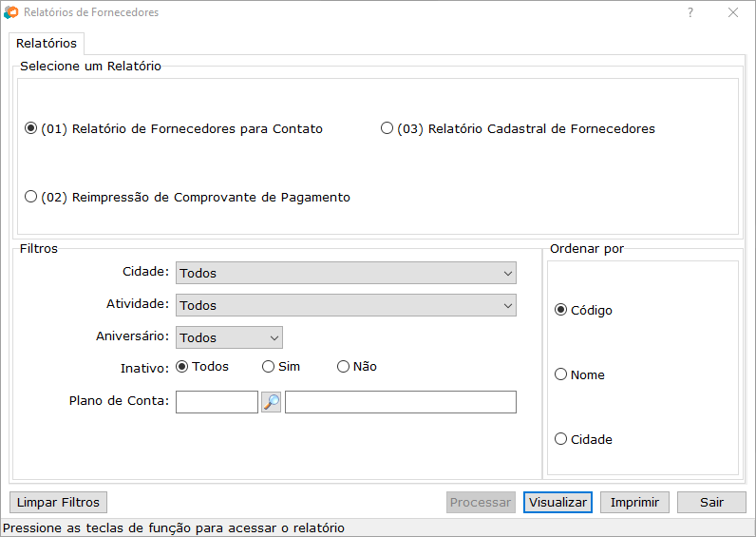Select report 01 Fornecedores para Contato
Viewport: 756px width, 537px height.
pyautogui.click(x=31, y=128)
